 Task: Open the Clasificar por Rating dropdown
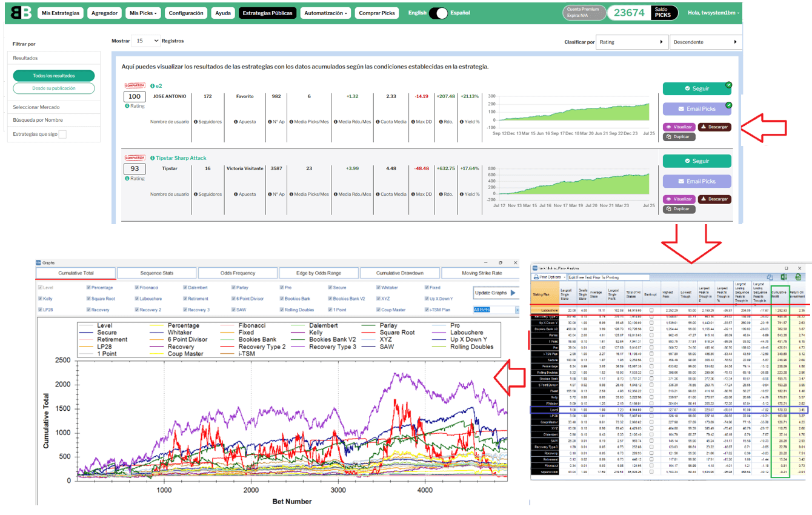pyautogui.click(x=632, y=42)
